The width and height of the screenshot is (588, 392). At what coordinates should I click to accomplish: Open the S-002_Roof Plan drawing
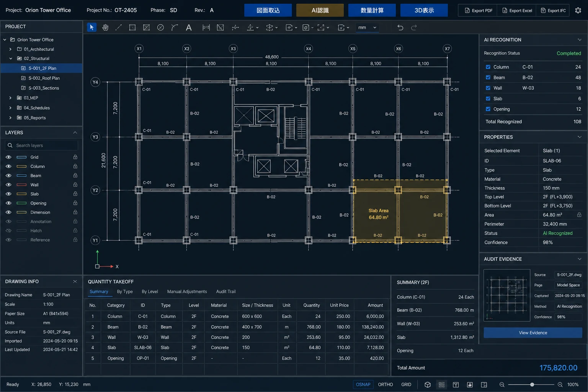(x=44, y=78)
